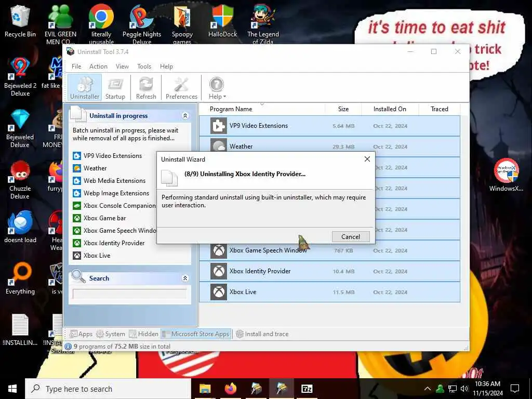Open the Tools menu

click(x=144, y=66)
